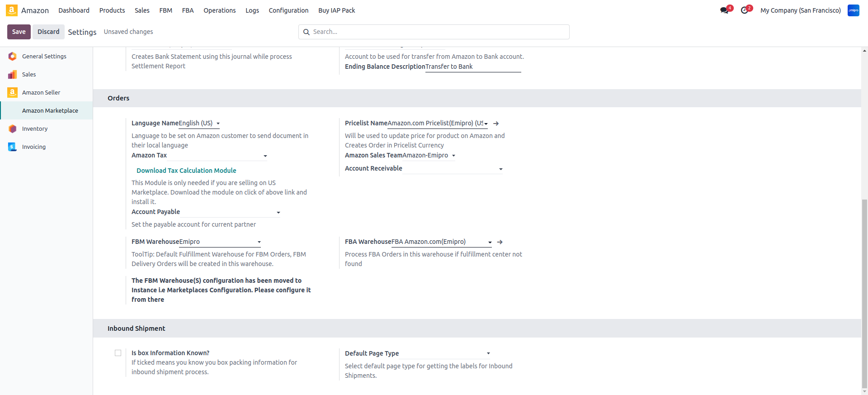Open the FBA menu
The width and height of the screenshot is (868, 395).
(x=188, y=10)
